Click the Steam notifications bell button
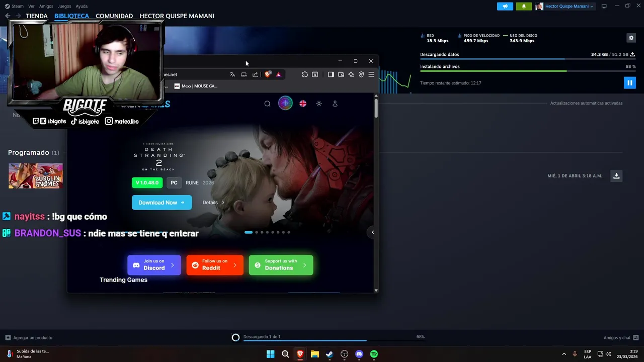Image resolution: width=644 pixels, height=362 pixels. (524, 6)
